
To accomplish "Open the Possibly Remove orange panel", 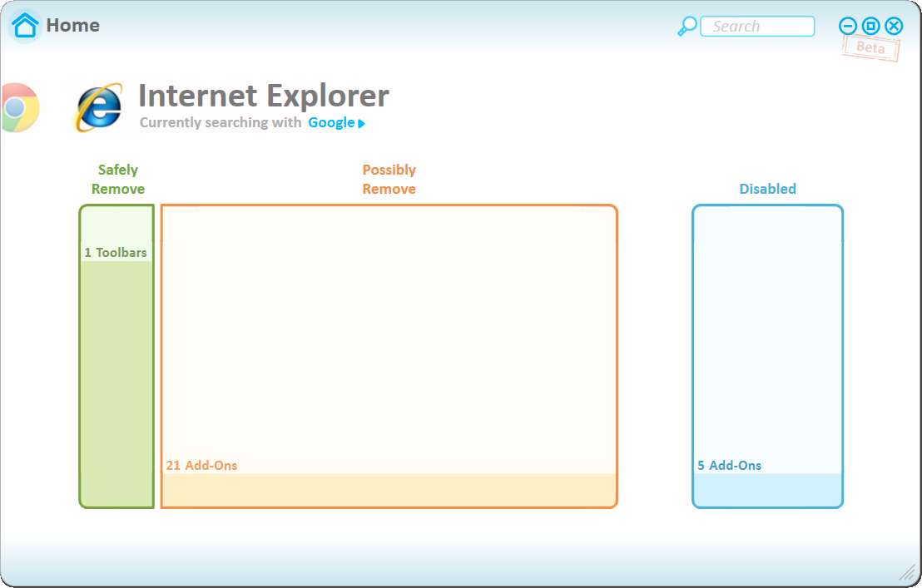I will pyautogui.click(x=389, y=356).
